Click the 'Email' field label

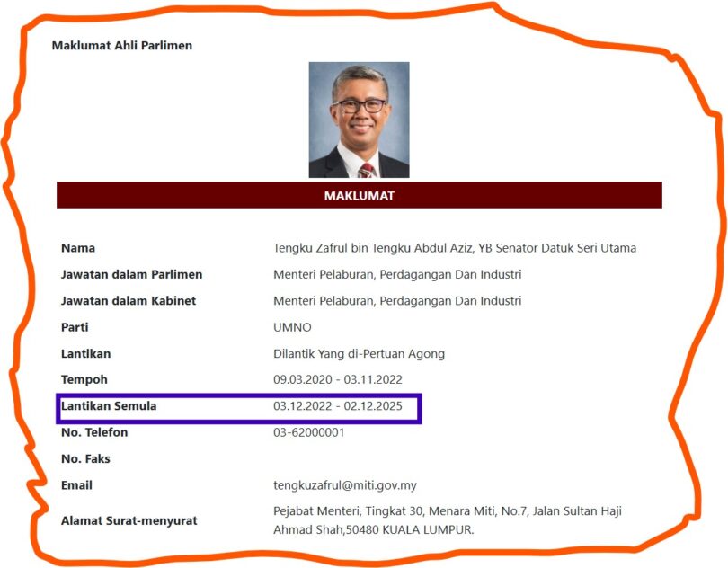[77, 485]
